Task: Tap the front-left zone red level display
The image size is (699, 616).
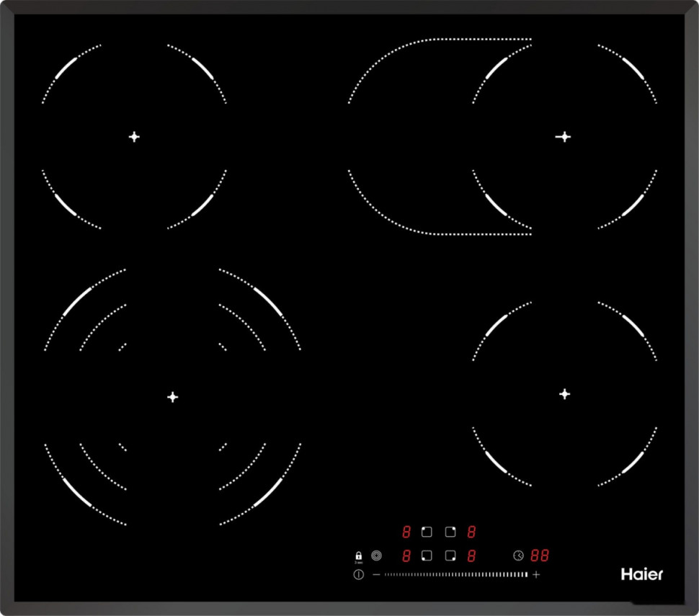Action: coord(406,555)
